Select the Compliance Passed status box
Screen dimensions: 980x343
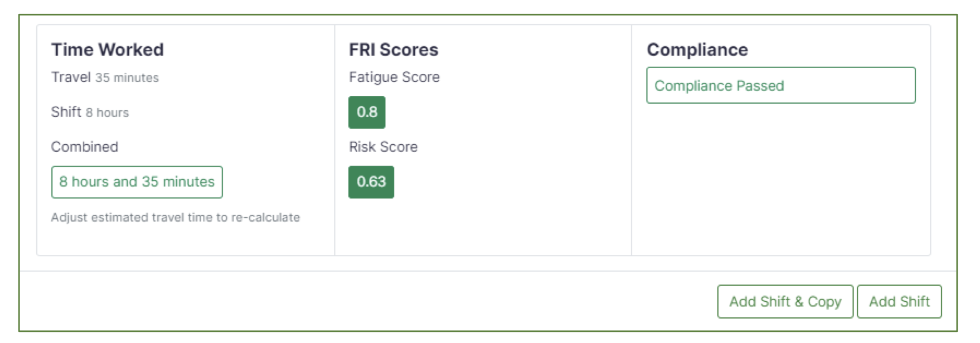point(780,86)
